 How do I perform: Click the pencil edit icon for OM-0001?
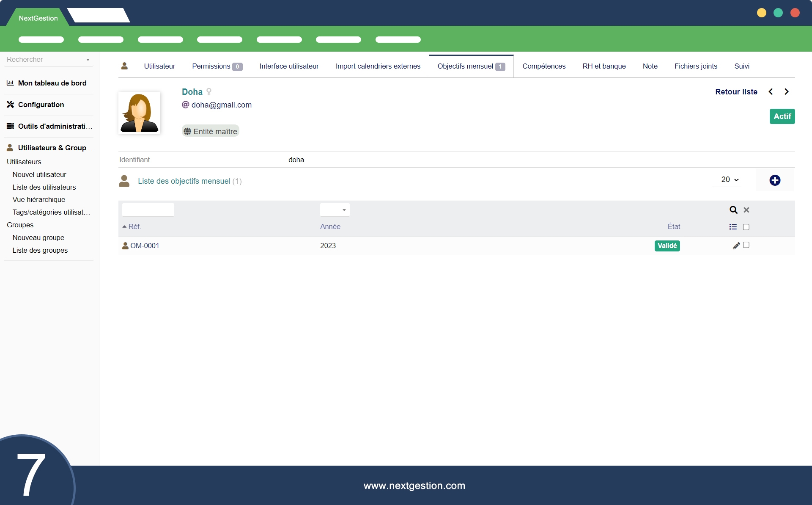click(736, 246)
